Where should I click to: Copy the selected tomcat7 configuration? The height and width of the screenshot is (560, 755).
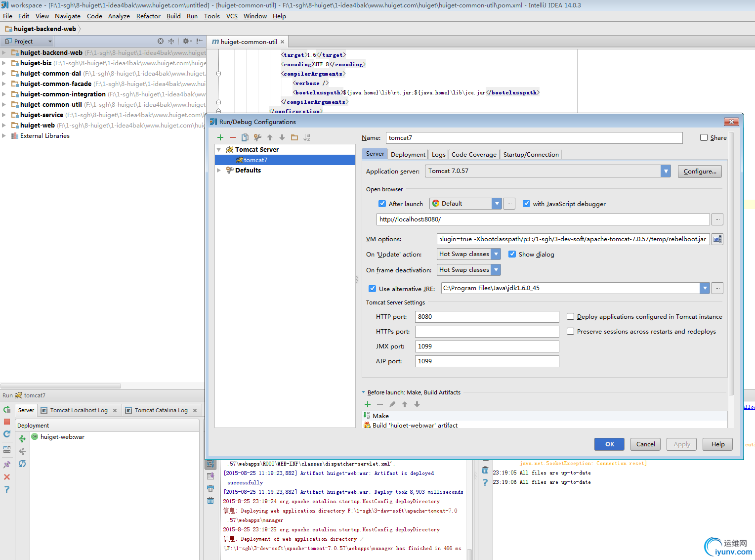click(x=245, y=137)
